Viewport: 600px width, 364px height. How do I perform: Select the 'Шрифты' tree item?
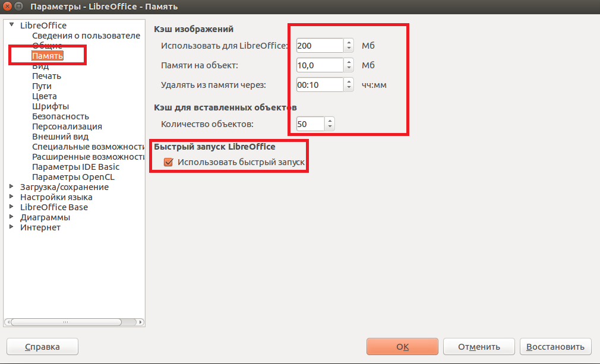coord(50,106)
